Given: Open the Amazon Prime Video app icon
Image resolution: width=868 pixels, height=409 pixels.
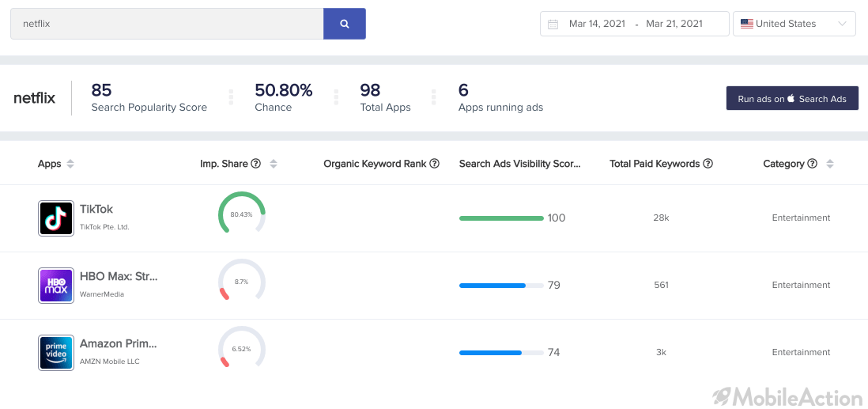Looking at the screenshot, I should [x=56, y=353].
